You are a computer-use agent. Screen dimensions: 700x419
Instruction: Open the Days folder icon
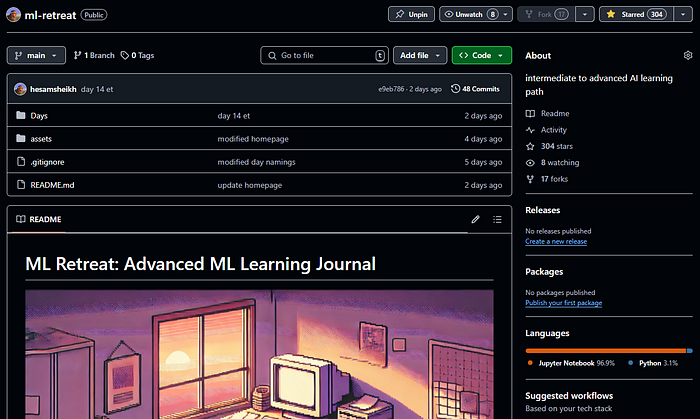[x=21, y=115]
